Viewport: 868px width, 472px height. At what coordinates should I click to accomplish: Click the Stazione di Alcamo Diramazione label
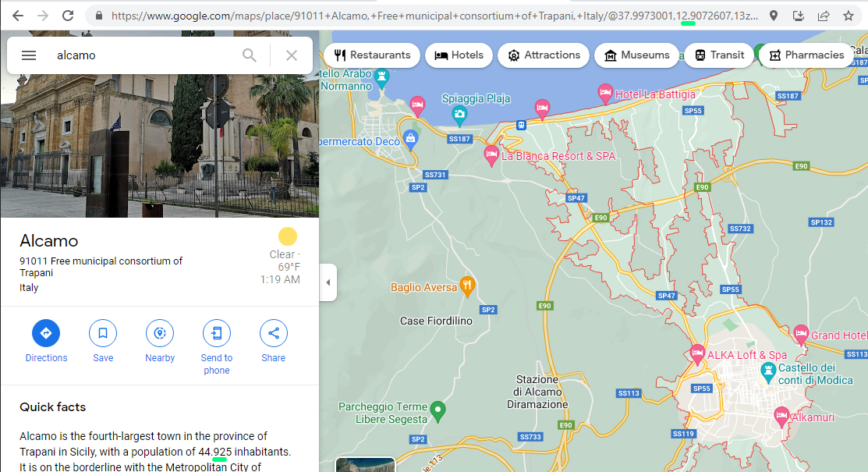(x=537, y=392)
